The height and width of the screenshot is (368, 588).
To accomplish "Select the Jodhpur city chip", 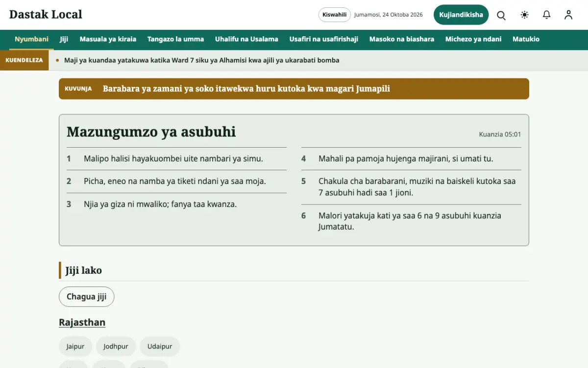I will pyautogui.click(x=116, y=346).
